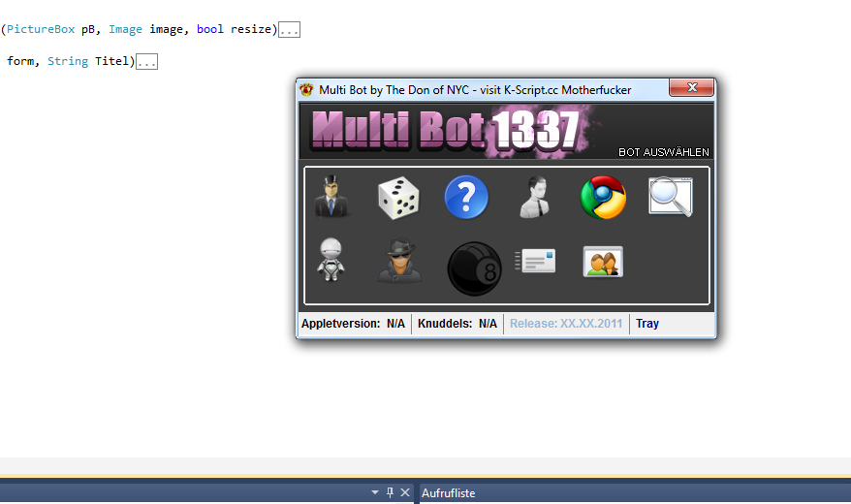Launch the Chrome browser bot icon

tap(603, 197)
